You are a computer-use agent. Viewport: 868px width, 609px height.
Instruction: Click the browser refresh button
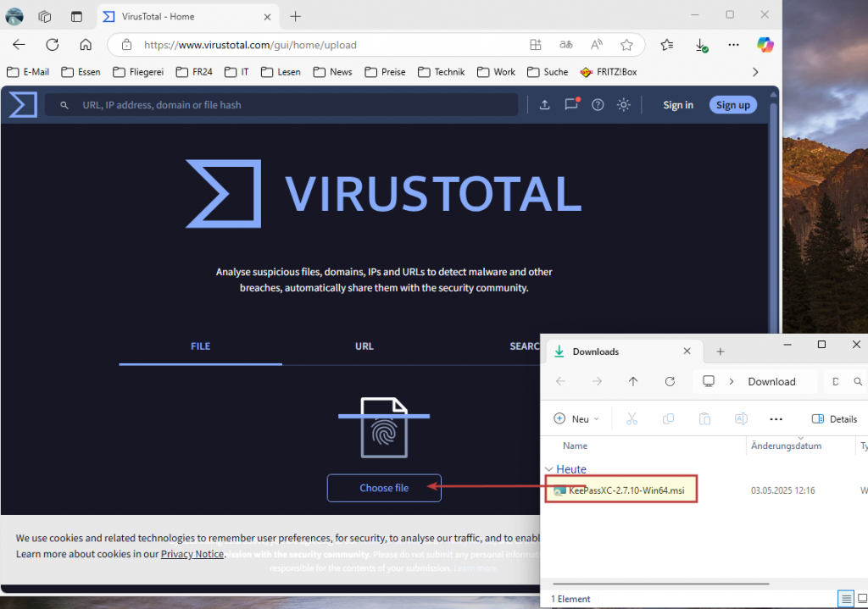coord(53,45)
